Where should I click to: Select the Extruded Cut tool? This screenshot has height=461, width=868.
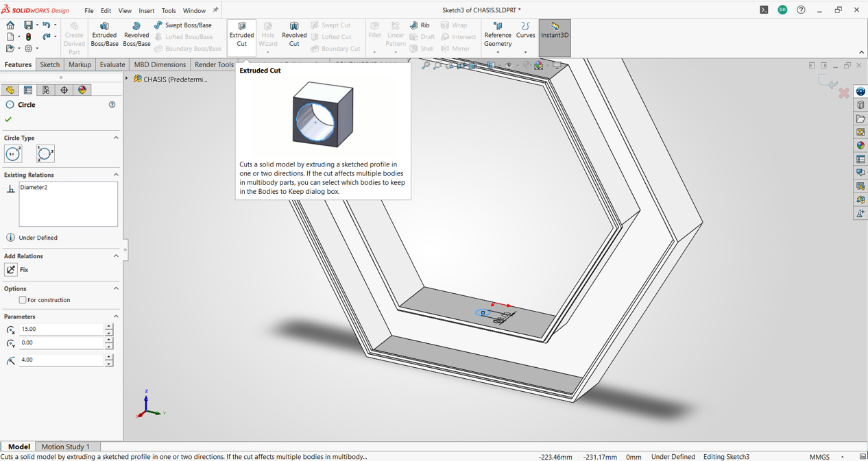pyautogui.click(x=241, y=35)
